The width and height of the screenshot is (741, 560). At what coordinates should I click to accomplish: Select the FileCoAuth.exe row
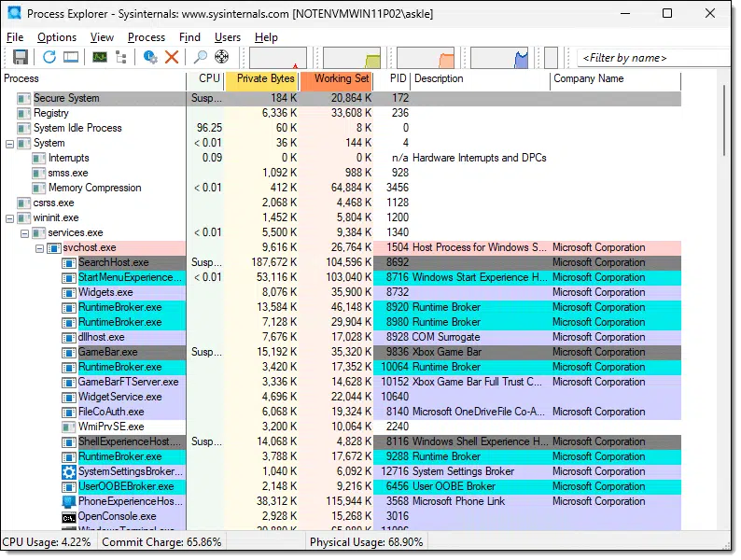point(341,413)
